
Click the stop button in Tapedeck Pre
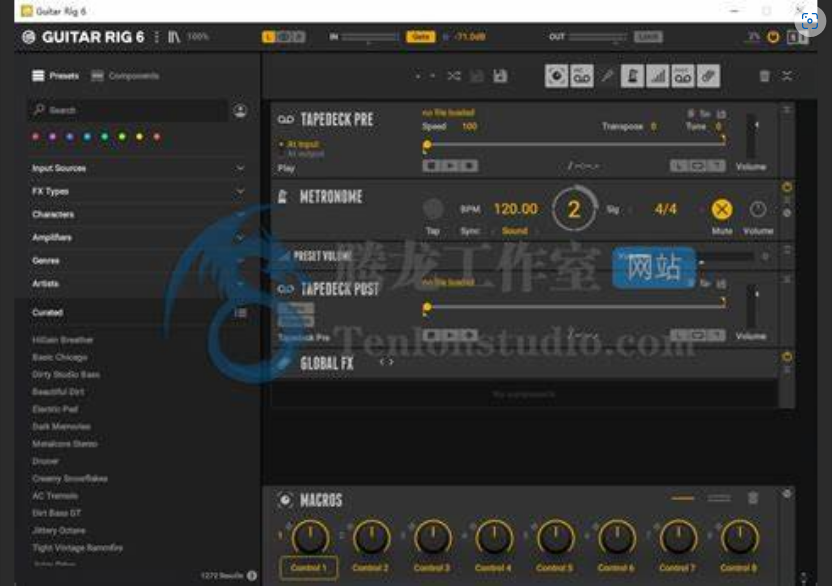point(431,166)
